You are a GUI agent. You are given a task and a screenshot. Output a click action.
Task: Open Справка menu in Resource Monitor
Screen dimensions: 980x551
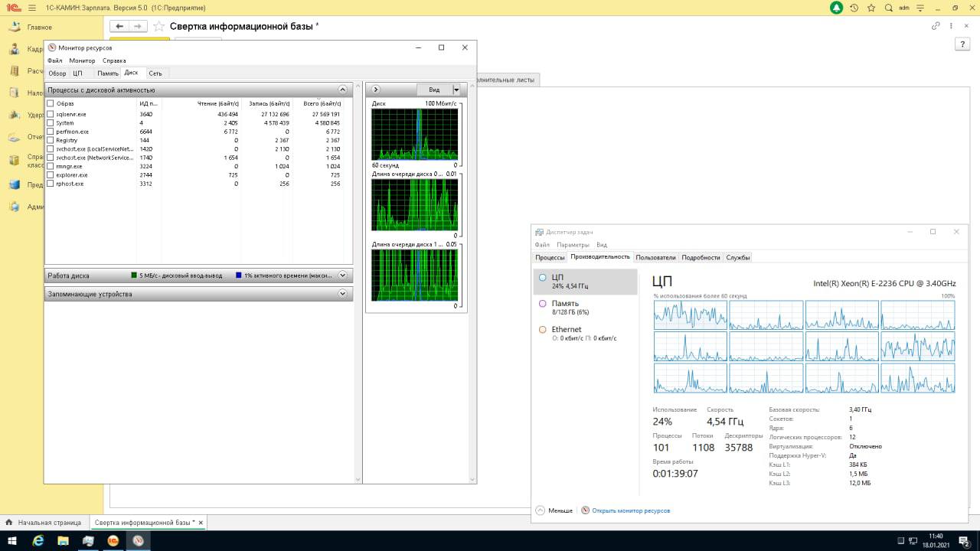tap(114, 60)
